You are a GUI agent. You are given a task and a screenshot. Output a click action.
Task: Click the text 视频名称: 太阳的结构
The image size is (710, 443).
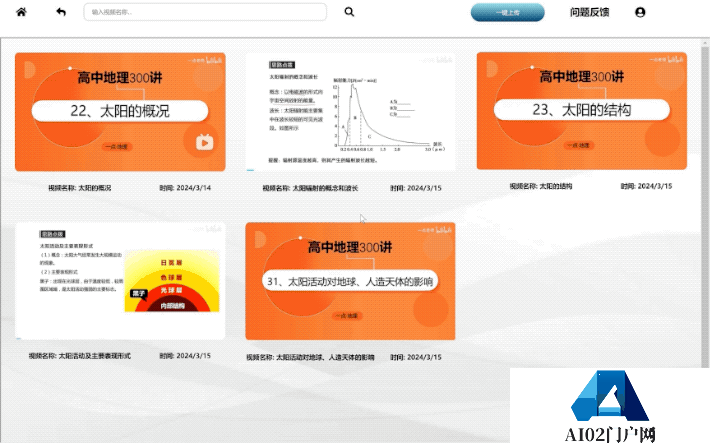tap(541, 186)
